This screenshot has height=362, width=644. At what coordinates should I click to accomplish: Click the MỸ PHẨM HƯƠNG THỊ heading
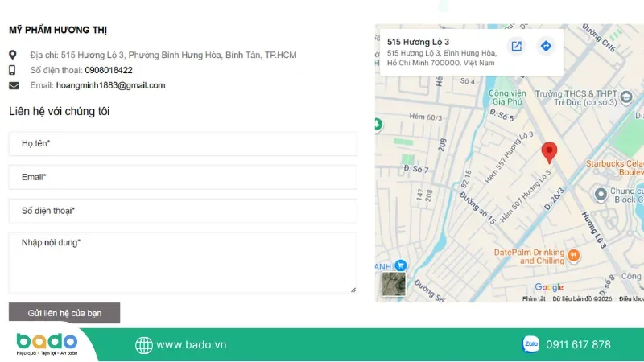coord(58,30)
